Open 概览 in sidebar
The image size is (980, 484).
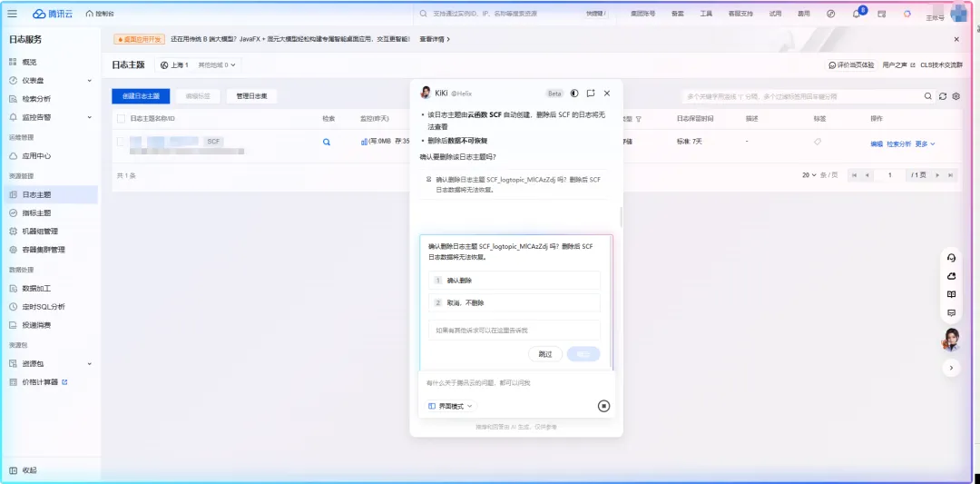point(29,62)
